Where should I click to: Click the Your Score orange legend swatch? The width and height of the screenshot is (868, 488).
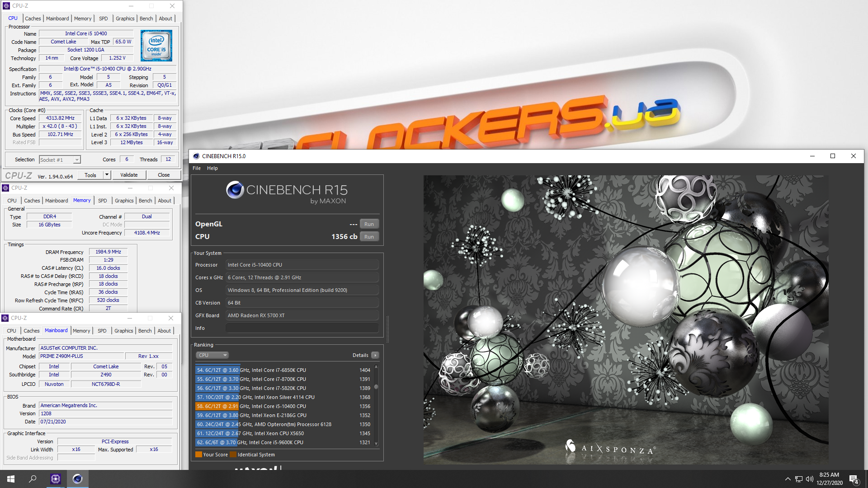198,455
